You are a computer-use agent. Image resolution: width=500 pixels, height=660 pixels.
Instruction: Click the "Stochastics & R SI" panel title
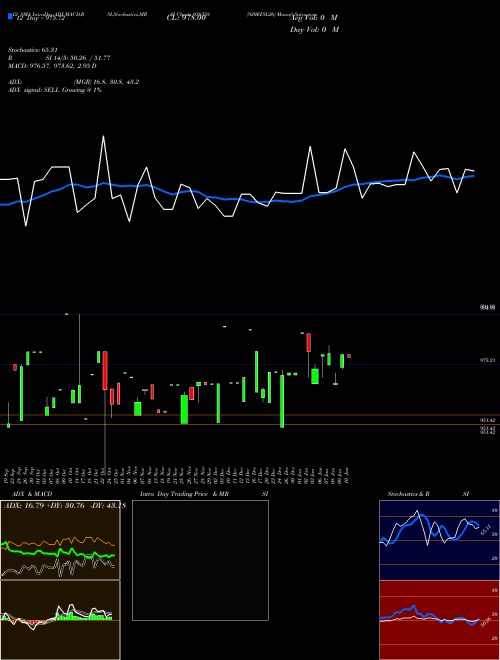428,494
